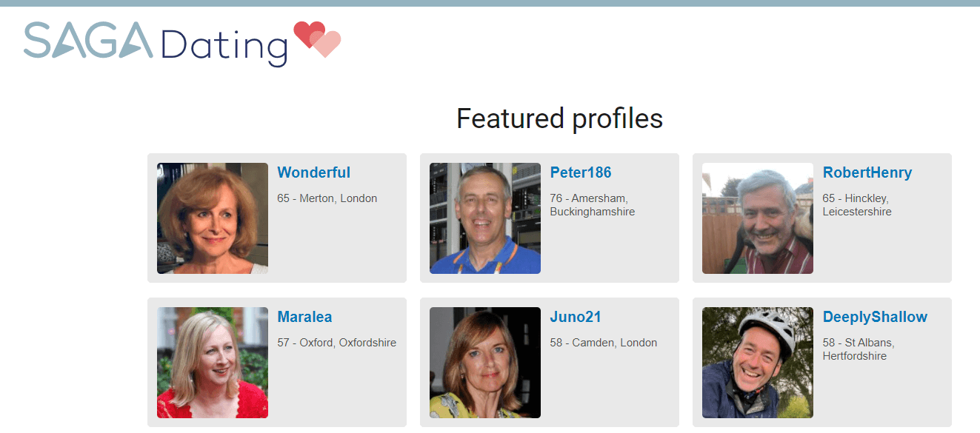Open the Maralea profile name link

(x=304, y=317)
